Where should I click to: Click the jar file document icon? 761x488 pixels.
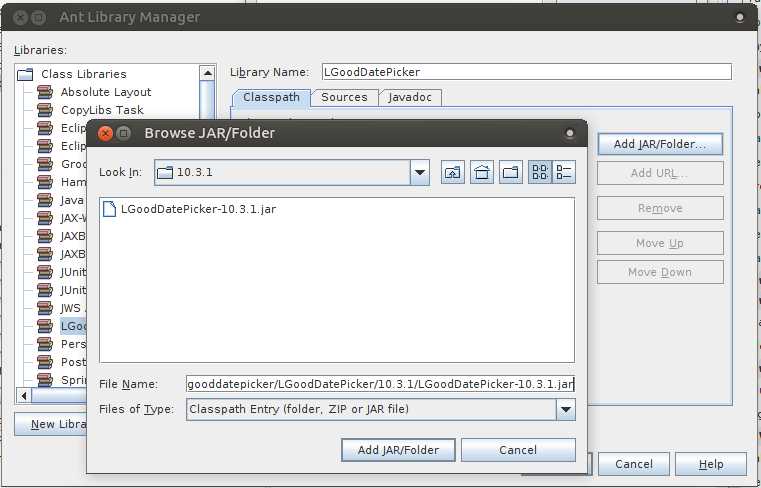tap(110, 209)
